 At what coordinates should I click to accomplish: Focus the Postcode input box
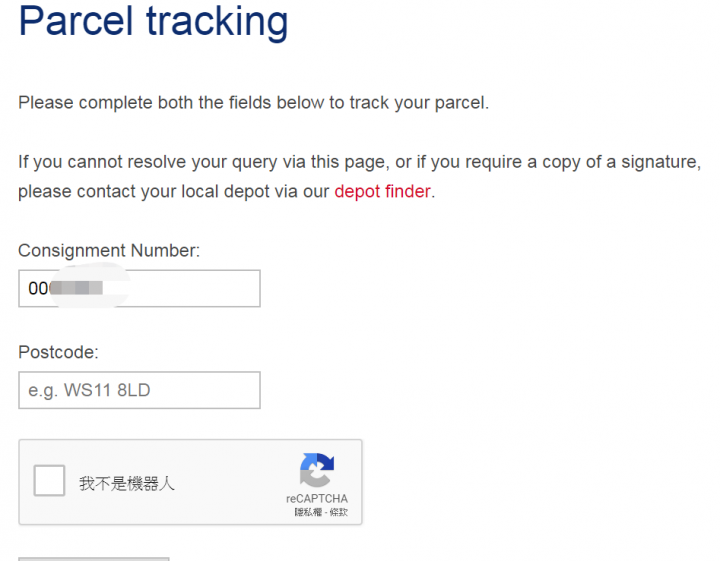point(139,390)
